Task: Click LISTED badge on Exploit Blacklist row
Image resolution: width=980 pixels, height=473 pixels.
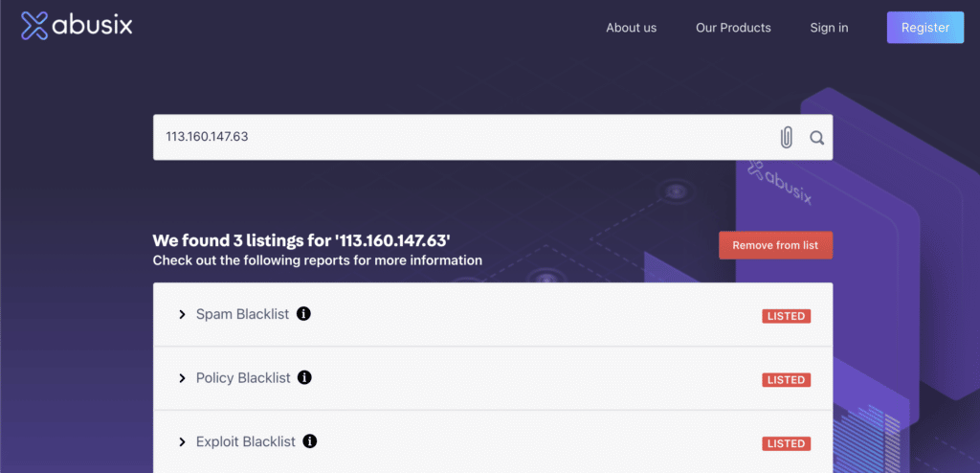Action: 787,443
